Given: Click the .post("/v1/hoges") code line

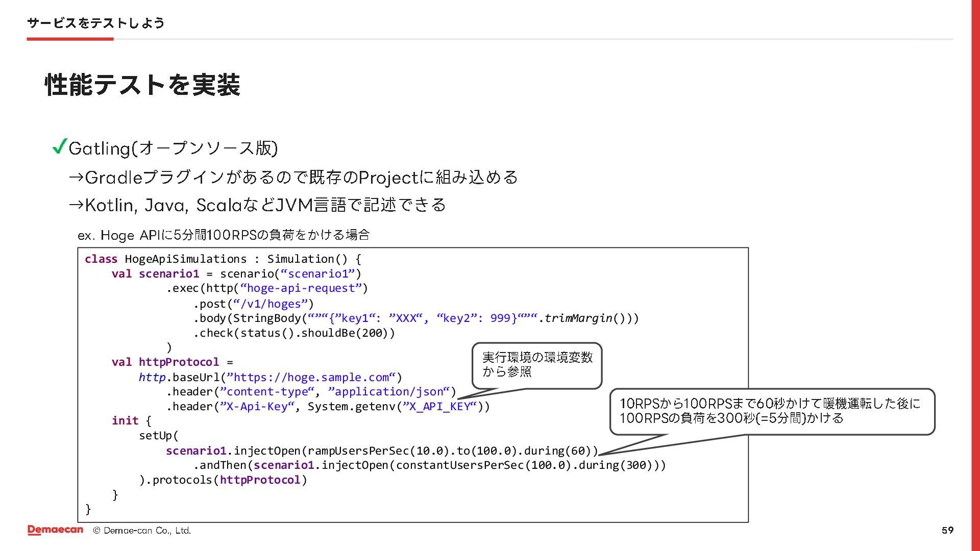Looking at the screenshot, I should click(253, 304).
